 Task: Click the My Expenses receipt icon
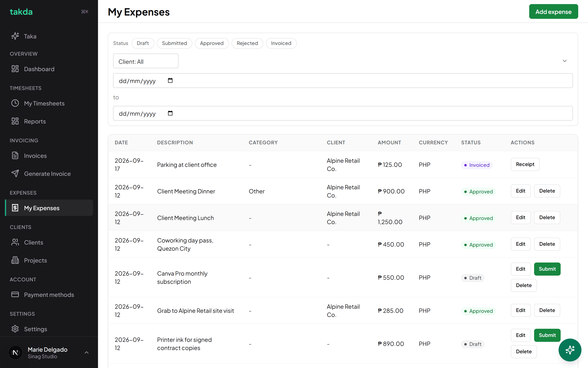pos(15,208)
